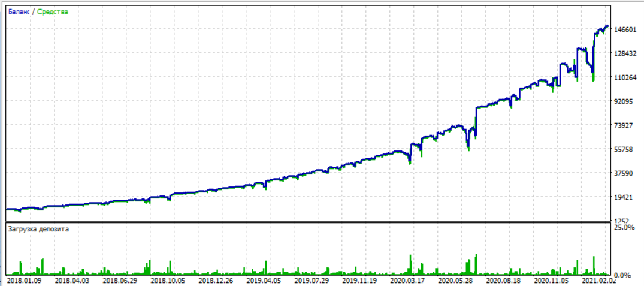Click the 2019.04.05 date label
Screen dimensions: 644x286
click(264, 281)
